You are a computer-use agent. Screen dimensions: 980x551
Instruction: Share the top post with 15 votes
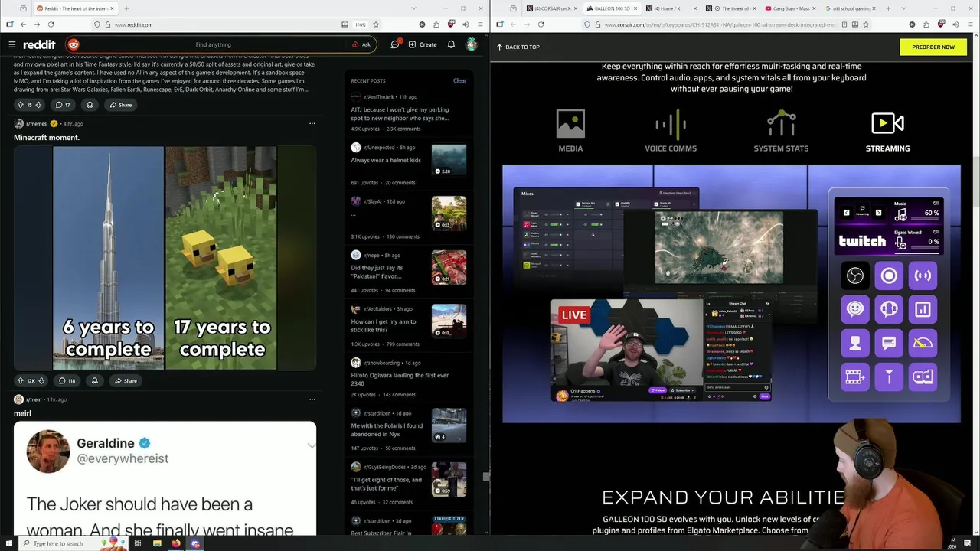120,105
